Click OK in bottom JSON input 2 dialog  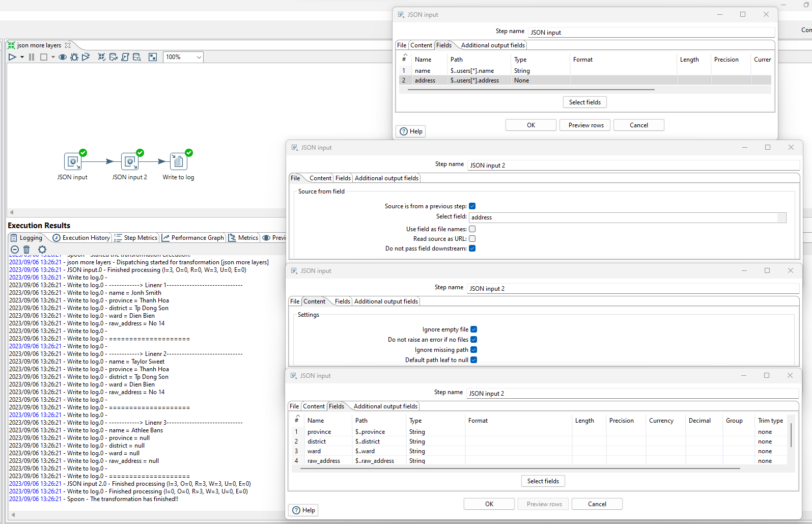[489, 504]
